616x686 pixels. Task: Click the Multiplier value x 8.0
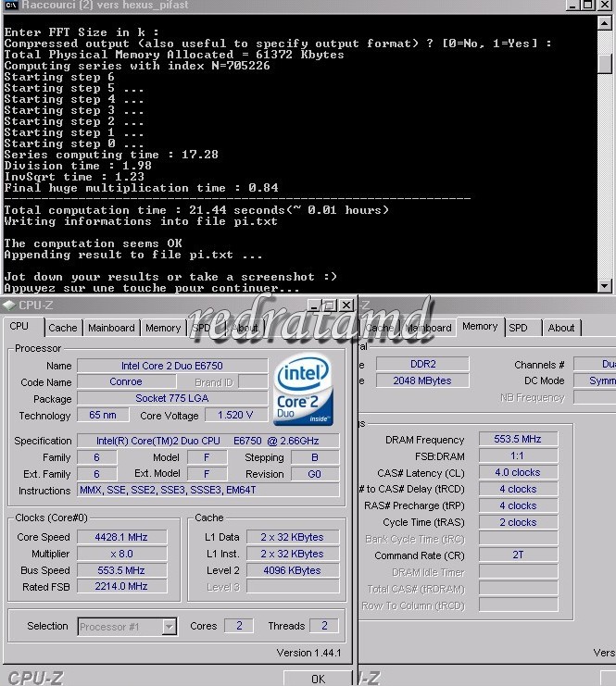tap(122, 554)
